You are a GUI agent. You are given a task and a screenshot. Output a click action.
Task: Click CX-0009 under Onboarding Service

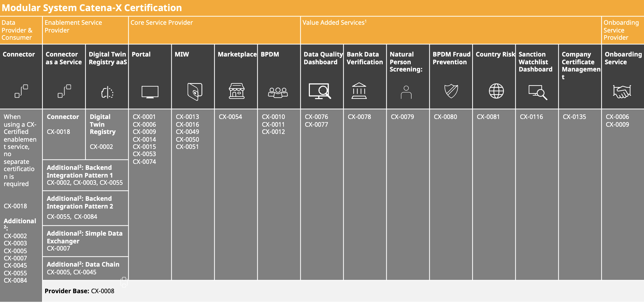click(617, 124)
